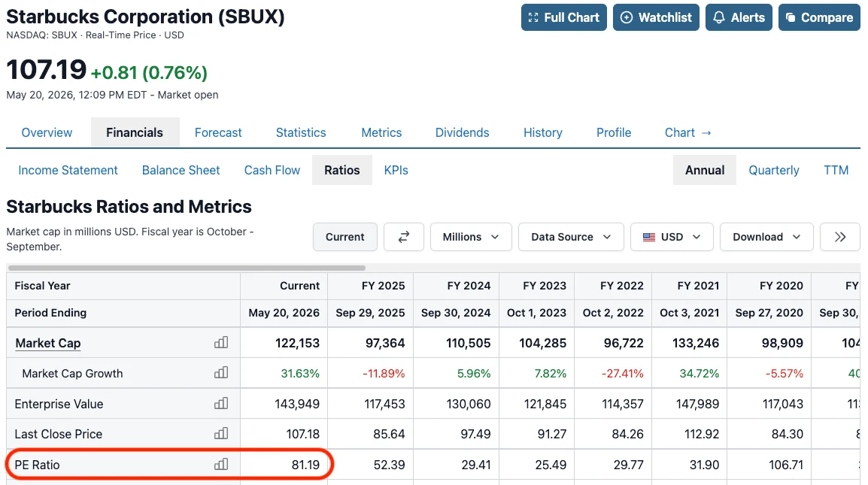Image resolution: width=868 pixels, height=485 pixels.
Task: Open chart icon for Market Cap Growth row
Action: (x=221, y=373)
